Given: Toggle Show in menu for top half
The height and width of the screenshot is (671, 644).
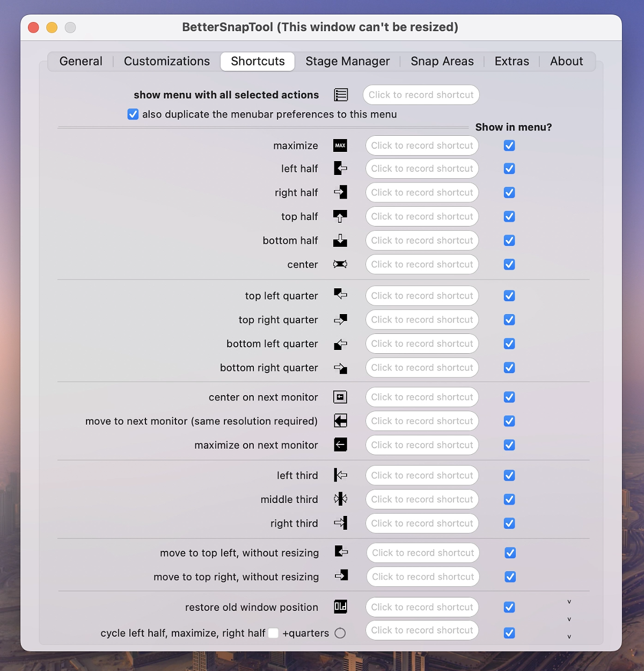Looking at the screenshot, I should pyautogui.click(x=509, y=216).
